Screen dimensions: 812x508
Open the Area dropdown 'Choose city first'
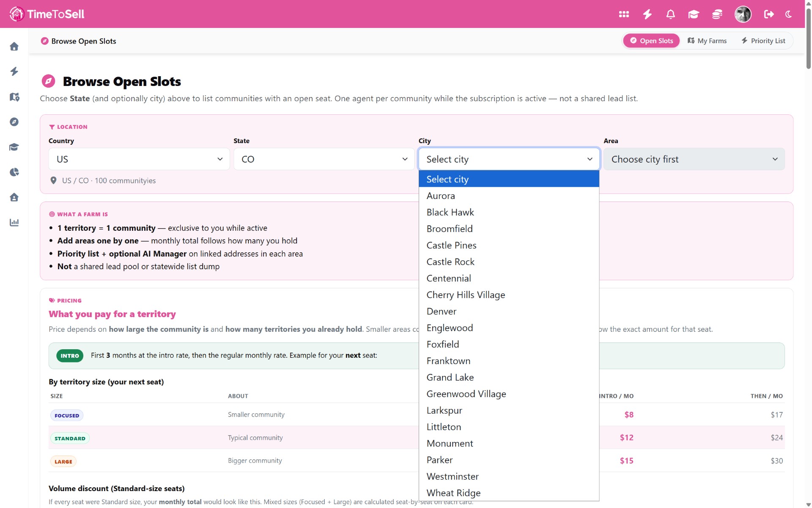[x=694, y=159]
